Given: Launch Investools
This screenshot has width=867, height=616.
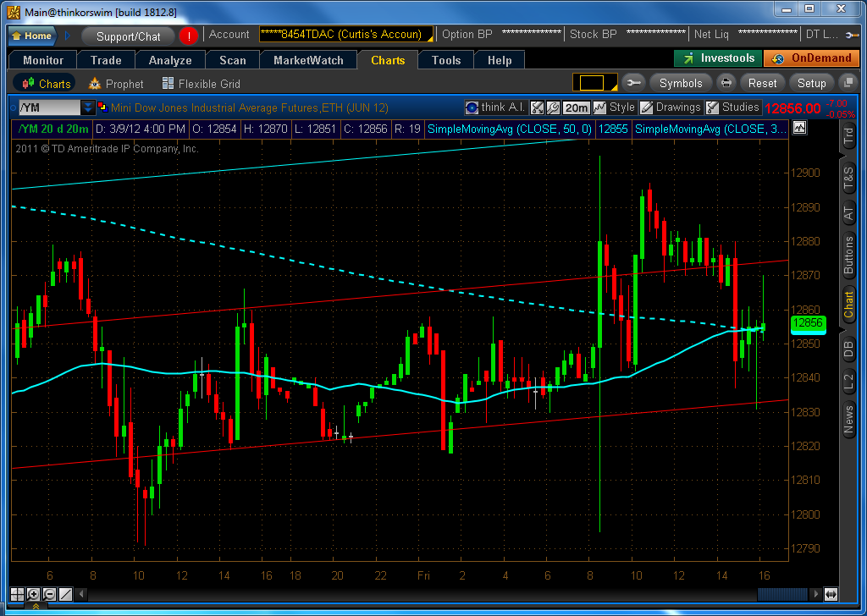Looking at the screenshot, I should (718, 58).
